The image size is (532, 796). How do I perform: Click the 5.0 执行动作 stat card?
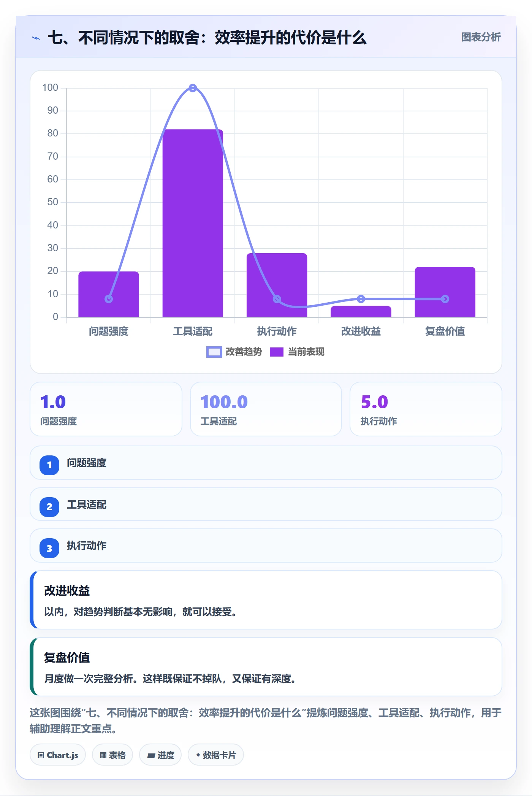[x=426, y=409]
